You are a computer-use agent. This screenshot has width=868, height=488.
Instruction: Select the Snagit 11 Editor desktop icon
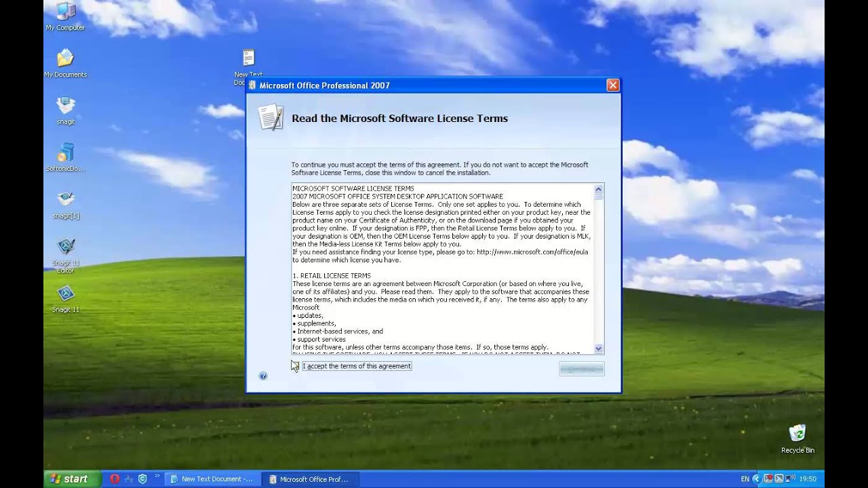point(65,255)
